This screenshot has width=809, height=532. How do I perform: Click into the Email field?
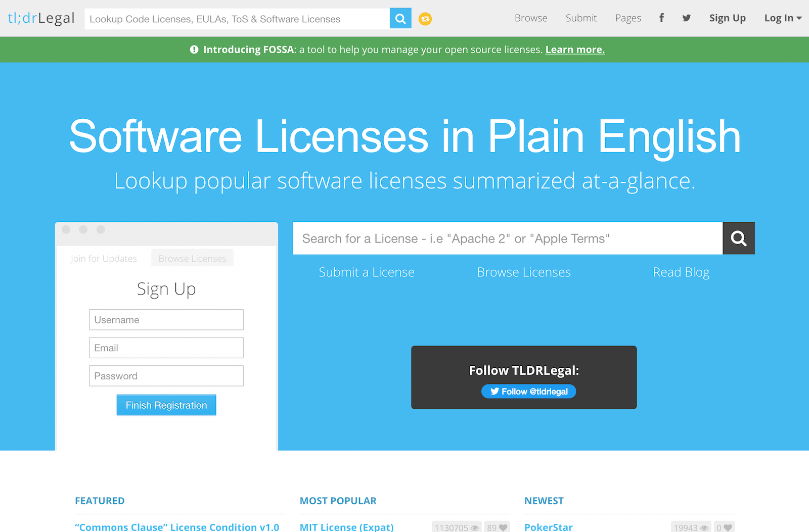(x=166, y=348)
